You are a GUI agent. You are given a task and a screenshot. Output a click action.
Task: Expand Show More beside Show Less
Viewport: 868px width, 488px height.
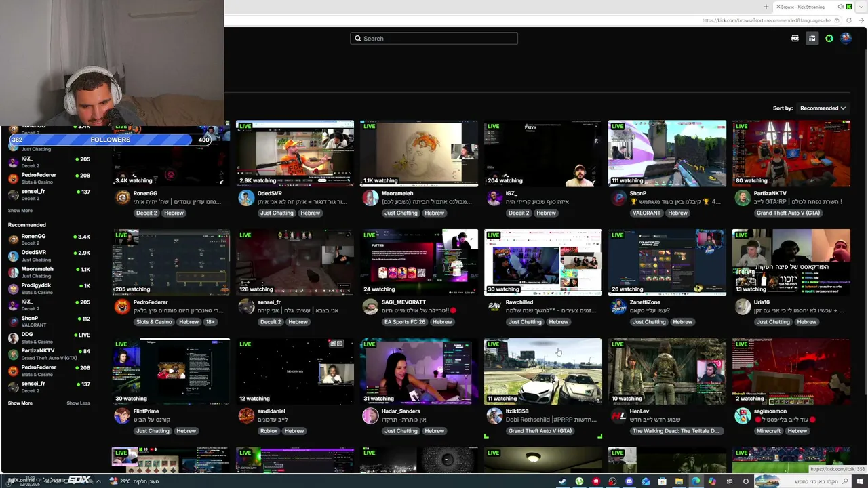click(20, 403)
